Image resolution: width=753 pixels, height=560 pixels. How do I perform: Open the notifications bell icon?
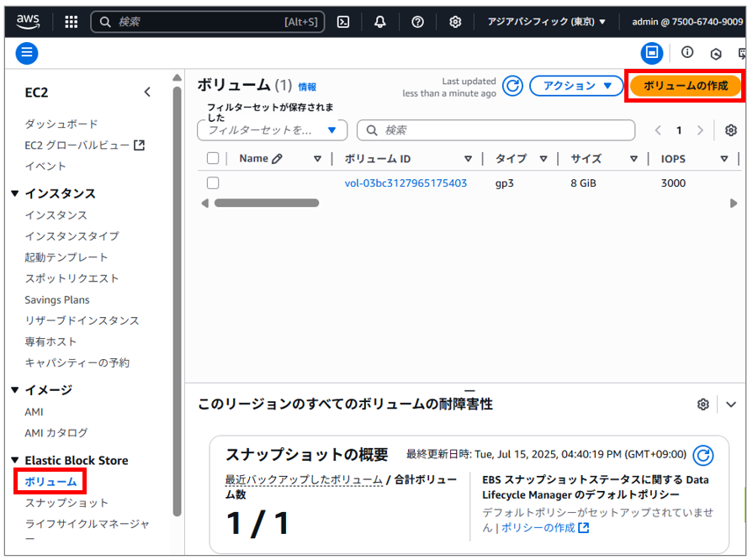click(x=379, y=22)
